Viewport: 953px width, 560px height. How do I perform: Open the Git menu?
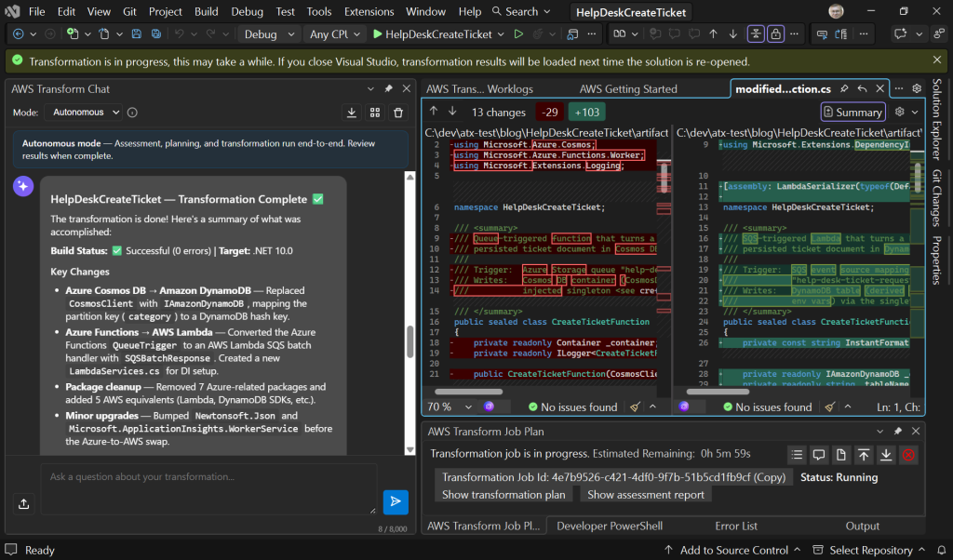click(129, 11)
